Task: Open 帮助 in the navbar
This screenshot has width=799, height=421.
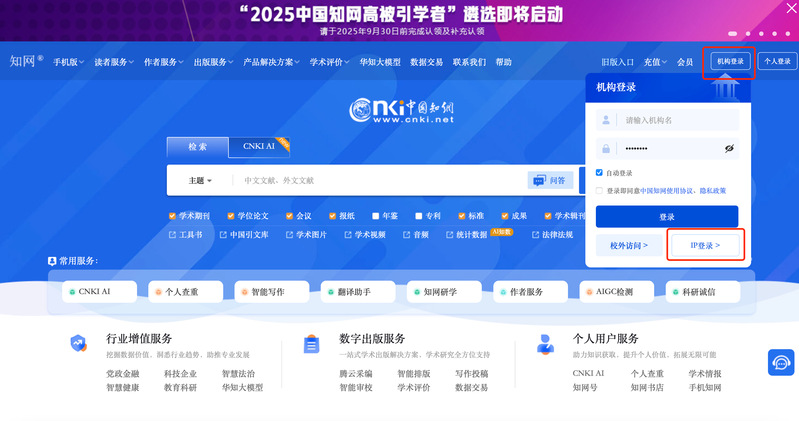Action: click(x=503, y=62)
